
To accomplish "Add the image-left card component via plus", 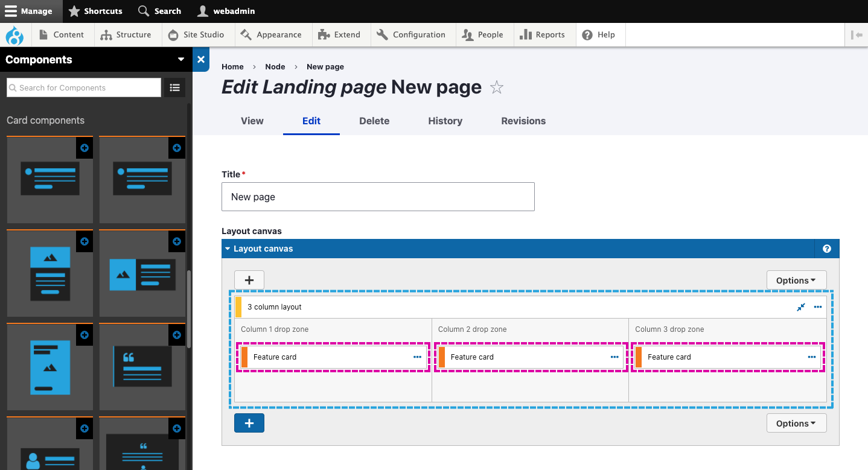I will 177,241.
